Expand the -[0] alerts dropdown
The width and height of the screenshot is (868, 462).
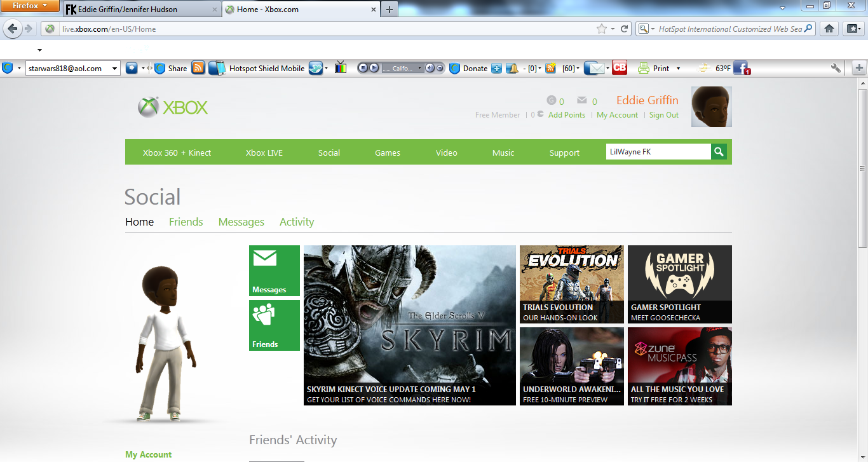[x=540, y=69]
